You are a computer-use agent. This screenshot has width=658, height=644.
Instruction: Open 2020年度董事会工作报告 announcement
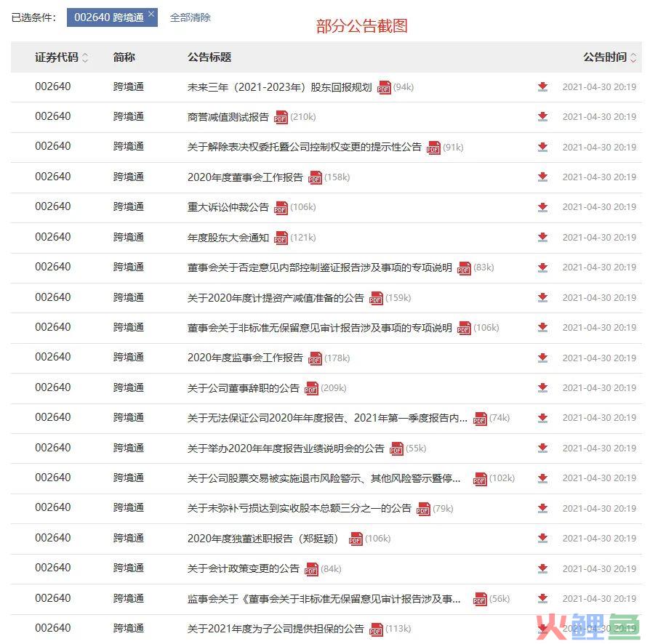pos(245,177)
